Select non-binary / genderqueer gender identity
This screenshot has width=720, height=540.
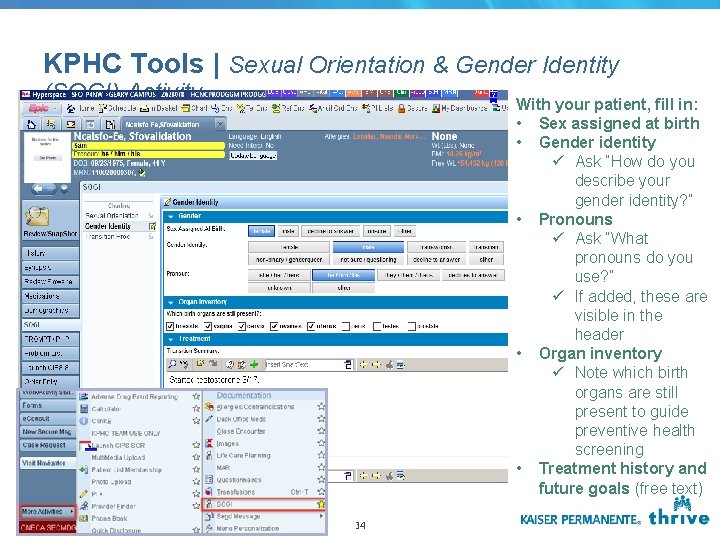click(x=289, y=259)
